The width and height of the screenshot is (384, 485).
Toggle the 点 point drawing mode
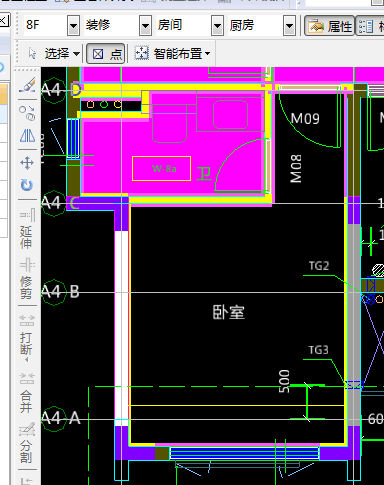click(106, 54)
